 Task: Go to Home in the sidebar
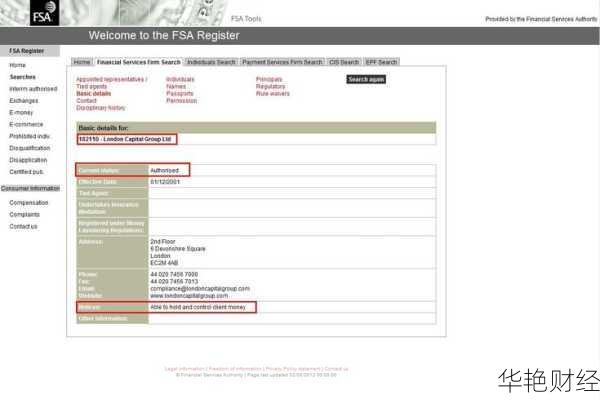(17, 65)
